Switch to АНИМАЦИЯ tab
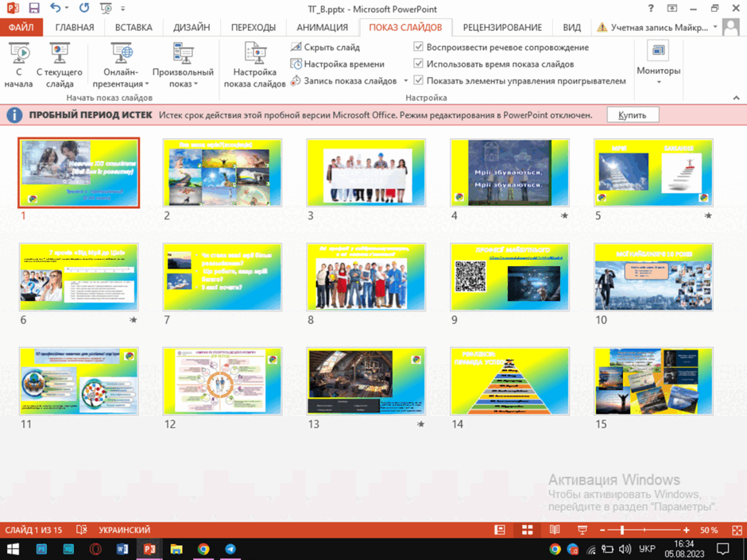The height and width of the screenshot is (560, 747). [x=323, y=27]
